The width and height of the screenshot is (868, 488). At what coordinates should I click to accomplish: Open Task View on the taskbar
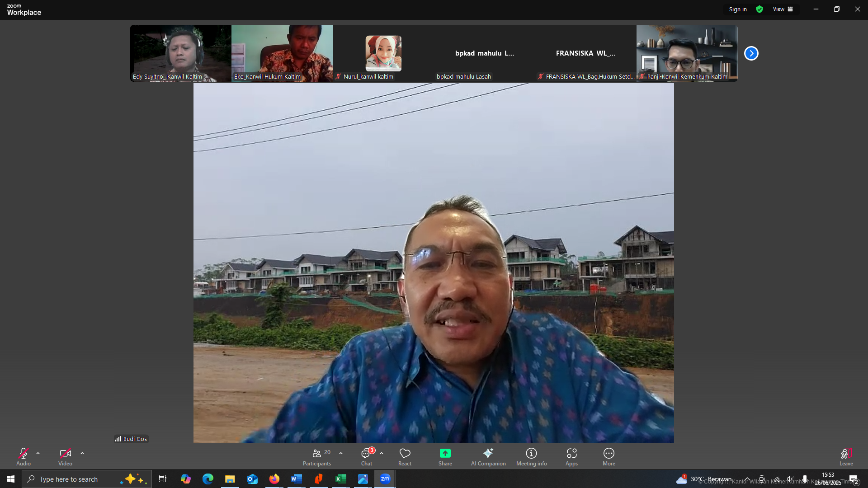coord(163,479)
